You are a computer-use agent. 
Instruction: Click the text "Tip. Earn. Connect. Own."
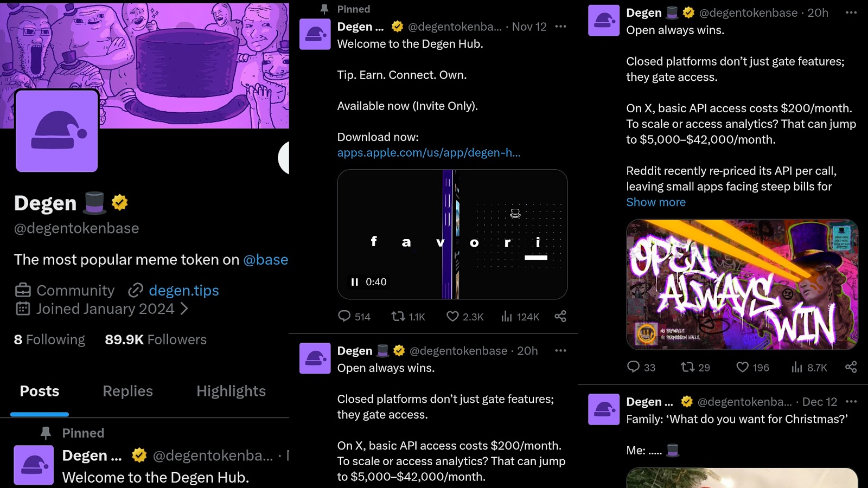[x=402, y=75]
